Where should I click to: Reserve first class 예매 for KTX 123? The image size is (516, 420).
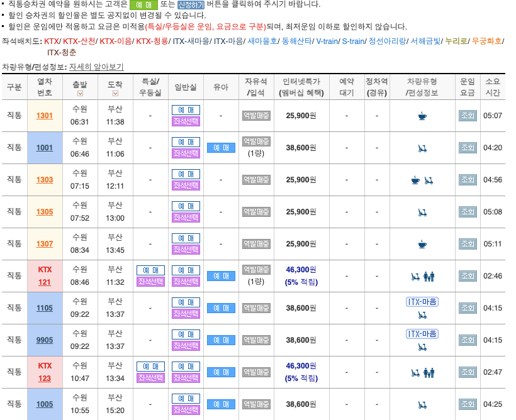point(151,367)
